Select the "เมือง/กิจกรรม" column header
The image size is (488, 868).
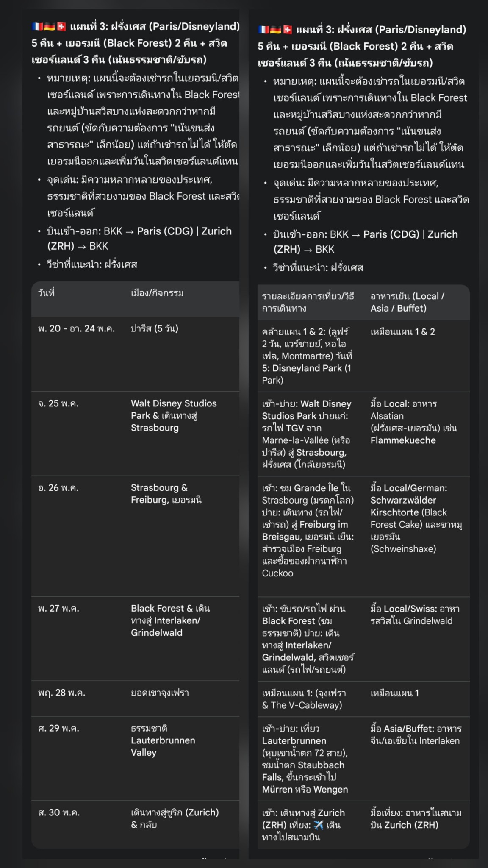(157, 293)
